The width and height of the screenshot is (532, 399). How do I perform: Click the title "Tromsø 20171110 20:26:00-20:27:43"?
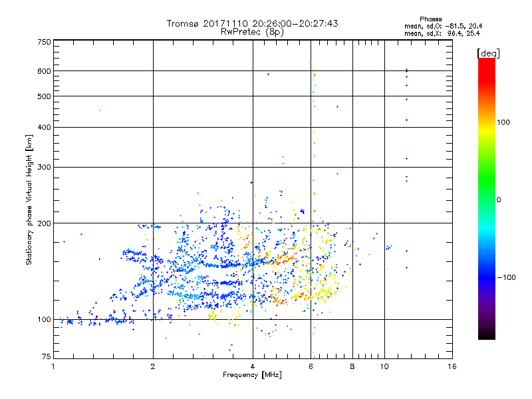[252, 23]
